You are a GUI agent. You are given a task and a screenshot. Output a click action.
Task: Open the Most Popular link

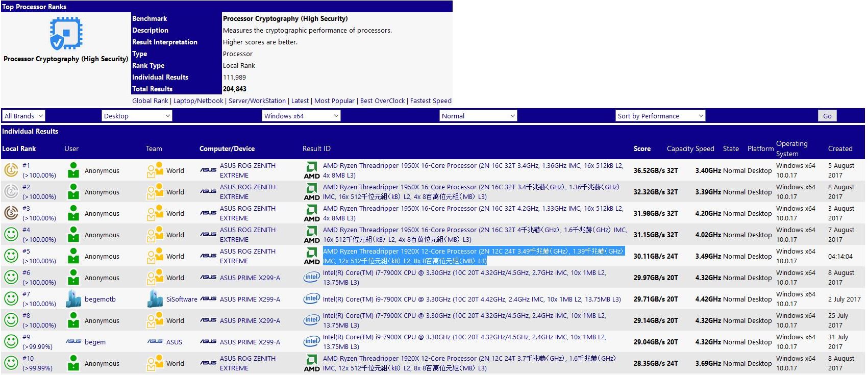[334, 101]
